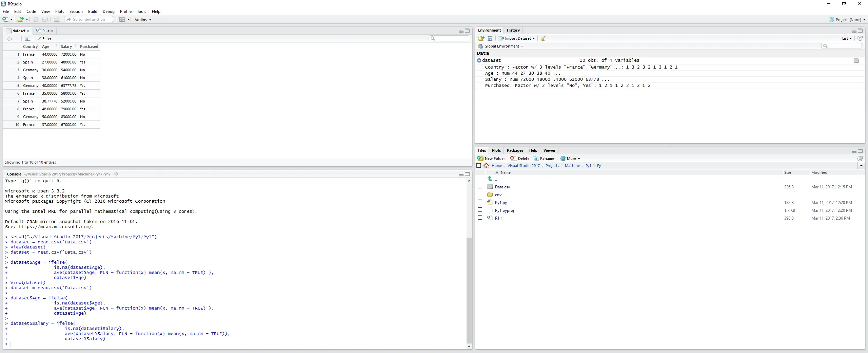Open the Session menu
The width and height of the screenshot is (868, 353).
point(76,11)
